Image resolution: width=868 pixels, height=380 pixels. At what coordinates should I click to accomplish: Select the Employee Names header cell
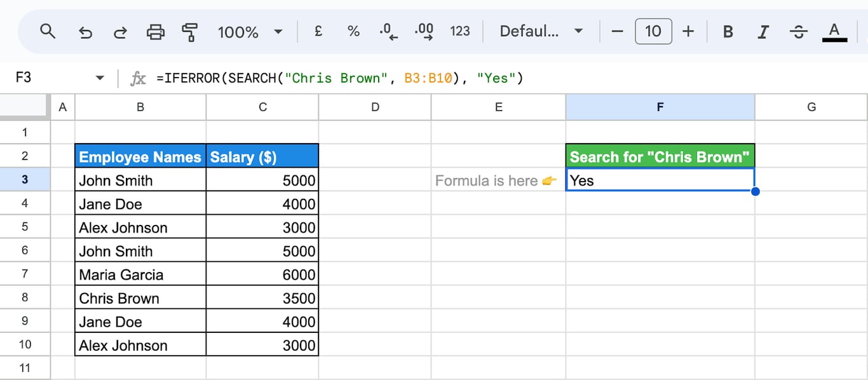point(140,156)
